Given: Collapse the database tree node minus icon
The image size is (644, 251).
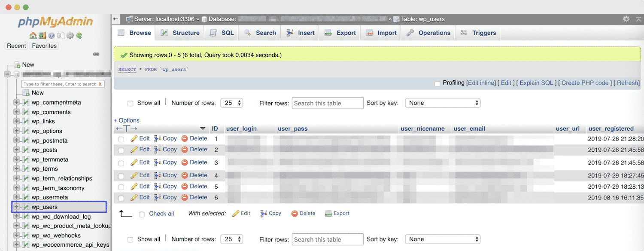Looking at the screenshot, I should [7, 74].
